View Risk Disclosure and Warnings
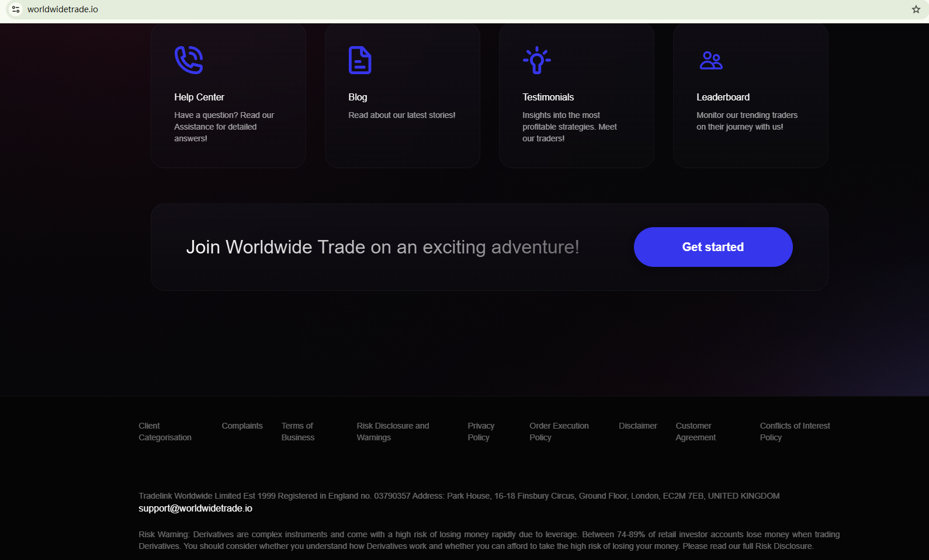Viewport: 929px width, 560px height. [x=393, y=432]
